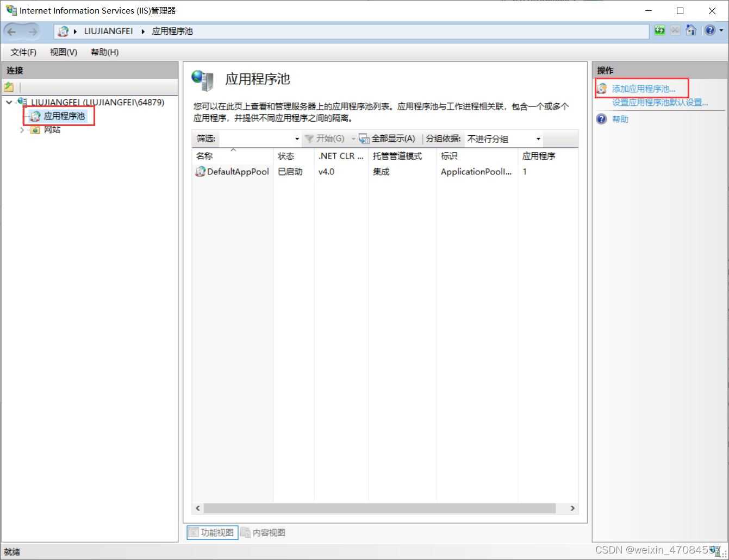Open the address bar arrow before LIUJIANGFEI
This screenshot has height=560, width=729.
pyautogui.click(x=76, y=32)
